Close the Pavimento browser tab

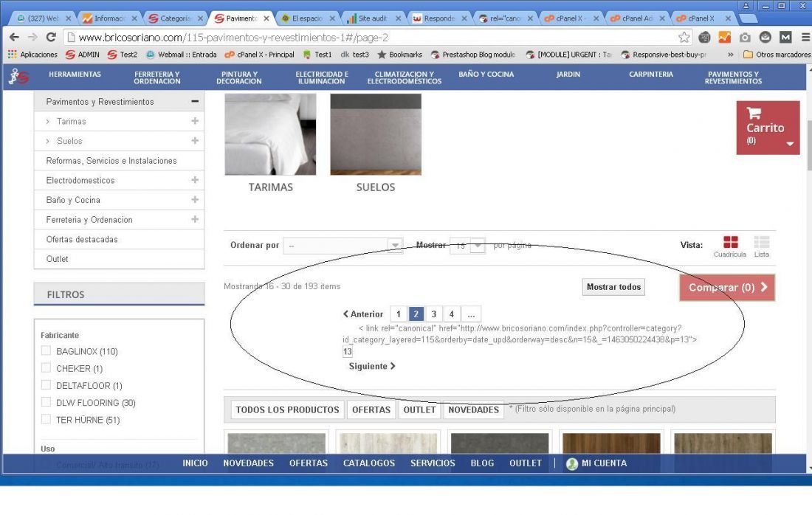266,18
